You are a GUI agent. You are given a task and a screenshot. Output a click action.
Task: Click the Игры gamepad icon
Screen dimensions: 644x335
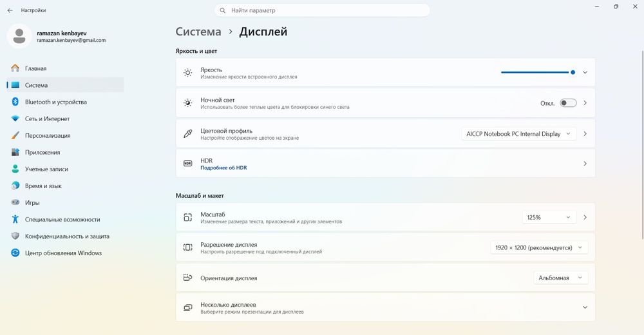[x=15, y=203]
